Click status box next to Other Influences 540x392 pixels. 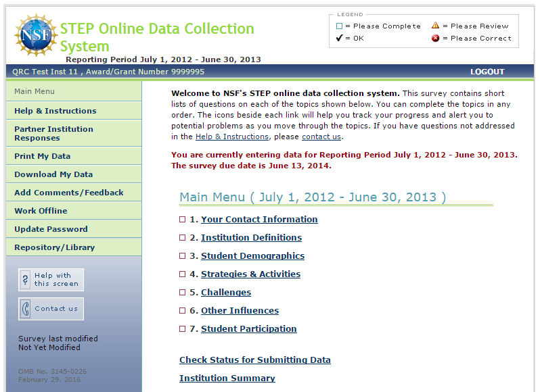183,310
